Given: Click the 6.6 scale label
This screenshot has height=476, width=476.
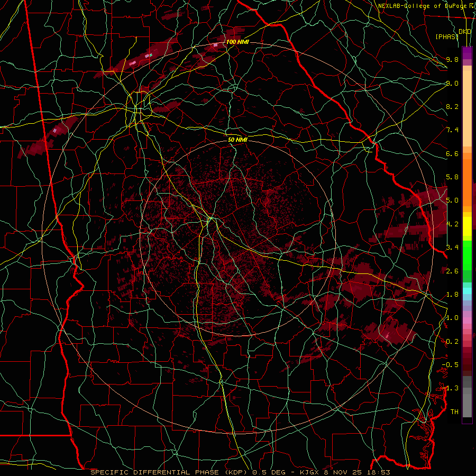Looking at the screenshot, I should tap(452, 153).
